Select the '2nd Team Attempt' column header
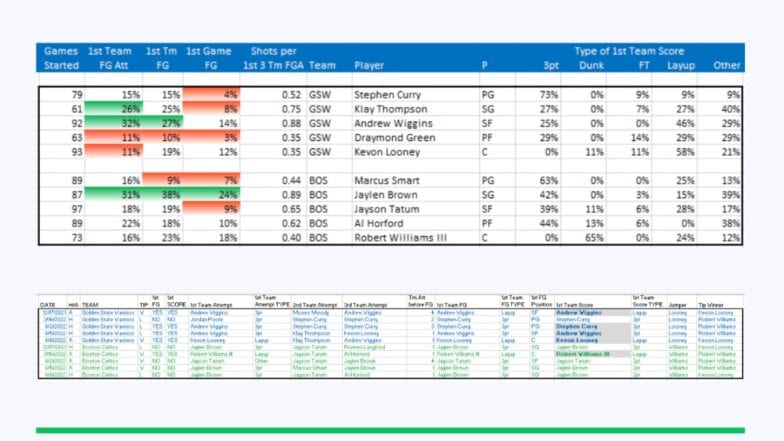 click(315, 304)
